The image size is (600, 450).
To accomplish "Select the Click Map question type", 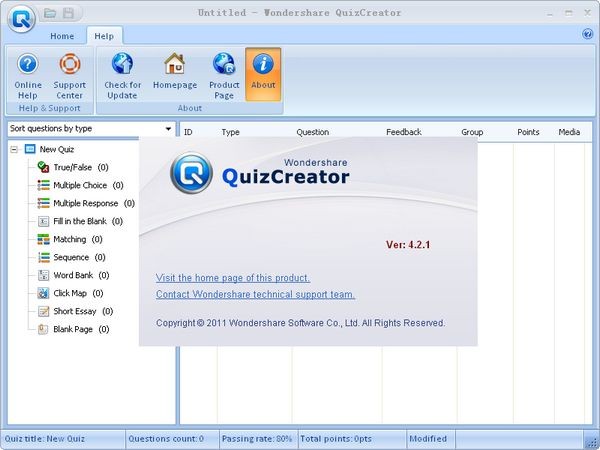I will [x=70, y=293].
